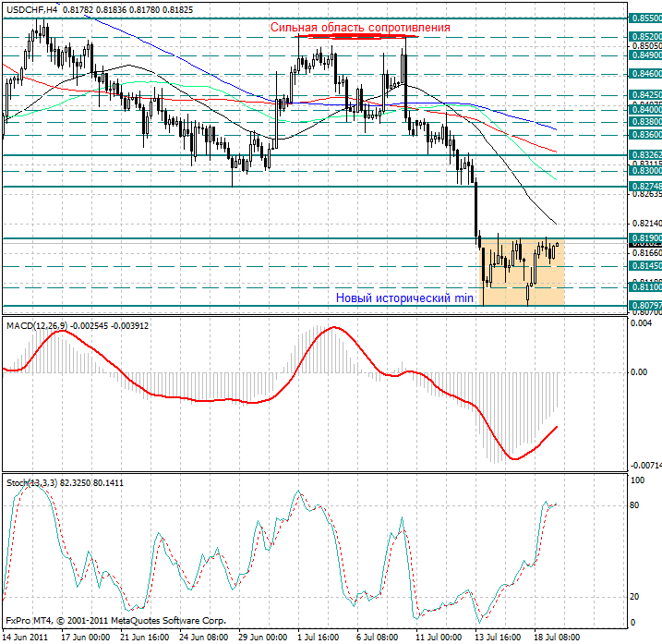This screenshot has width=662, height=644.
Task: Select the 0.8520 price level tag
Action: tap(644, 37)
